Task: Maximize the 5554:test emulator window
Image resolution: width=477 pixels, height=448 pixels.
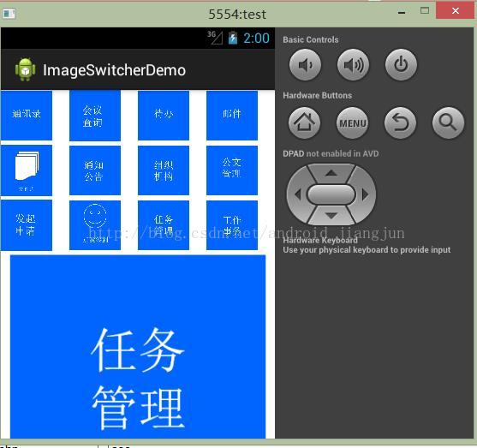Action: [425, 11]
